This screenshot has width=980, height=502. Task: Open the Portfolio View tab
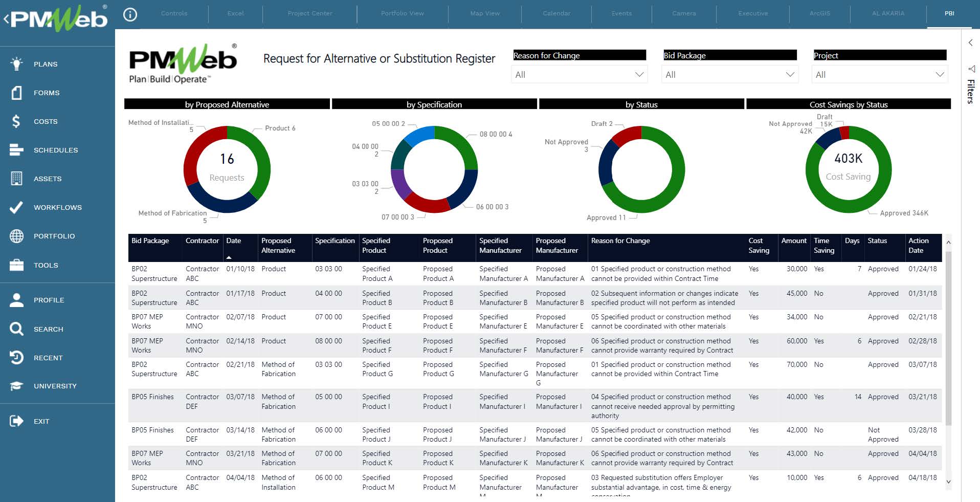click(402, 13)
